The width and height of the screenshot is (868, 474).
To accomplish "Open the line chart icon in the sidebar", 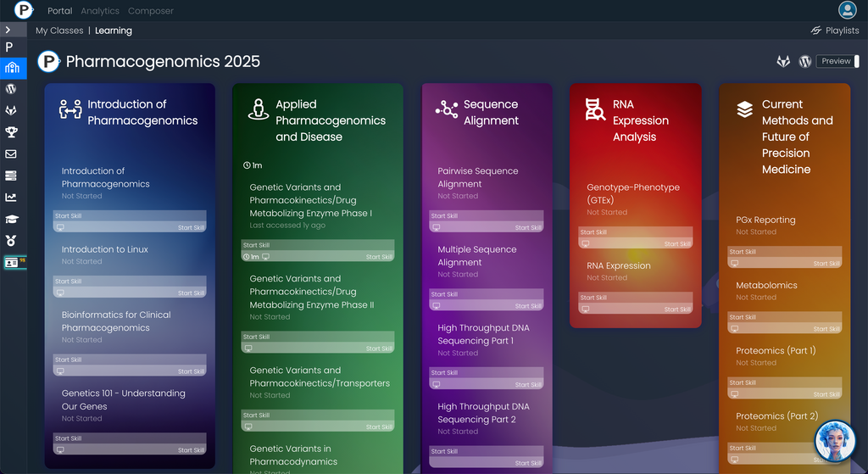I will pyautogui.click(x=11, y=197).
